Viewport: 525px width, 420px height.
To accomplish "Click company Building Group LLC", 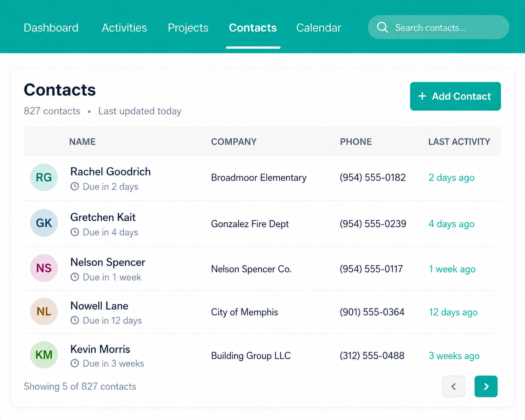I will point(251,356).
